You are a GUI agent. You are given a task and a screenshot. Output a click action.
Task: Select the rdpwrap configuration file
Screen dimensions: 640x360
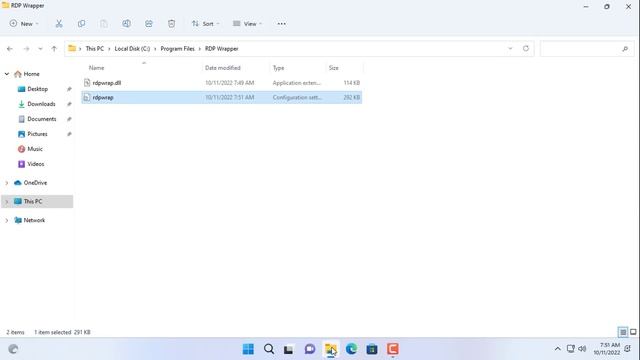pos(222,98)
